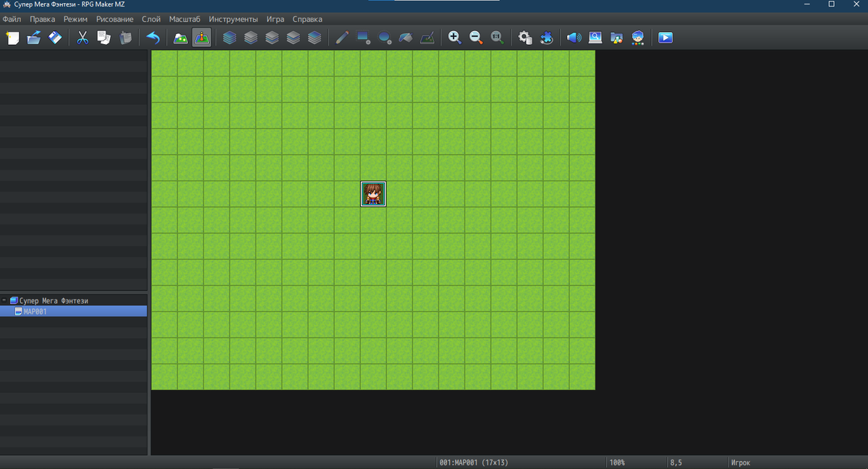Start Playtest with the play icon
Viewport: 868px width, 469px height.
(x=665, y=38)
